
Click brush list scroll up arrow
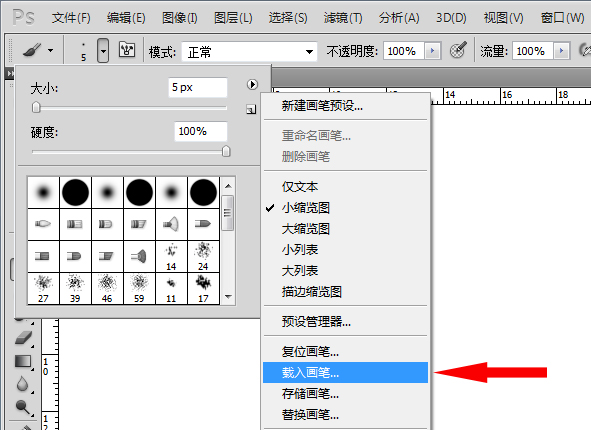coord(228,186)
